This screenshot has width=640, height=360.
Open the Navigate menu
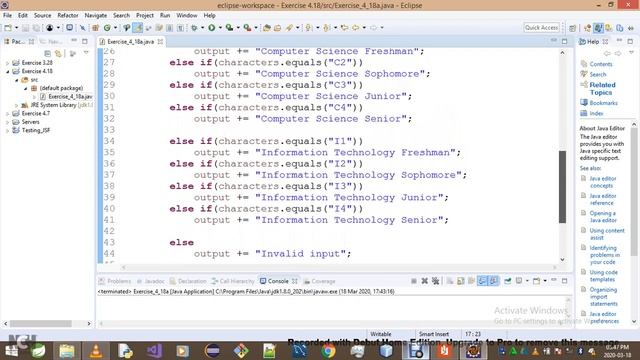pos(96,15)
